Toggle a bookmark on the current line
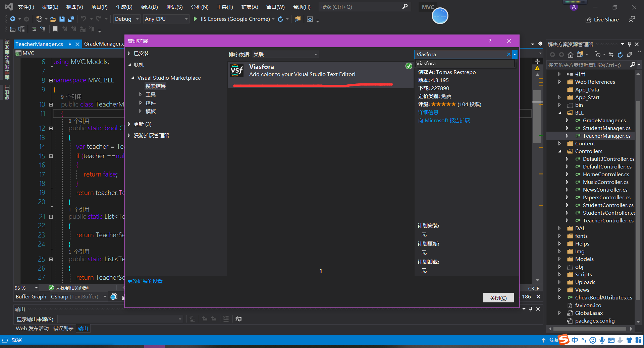Image resolution: width=644 pixels, height=348 pixels. pyautogui.click(x=55, y=29)
